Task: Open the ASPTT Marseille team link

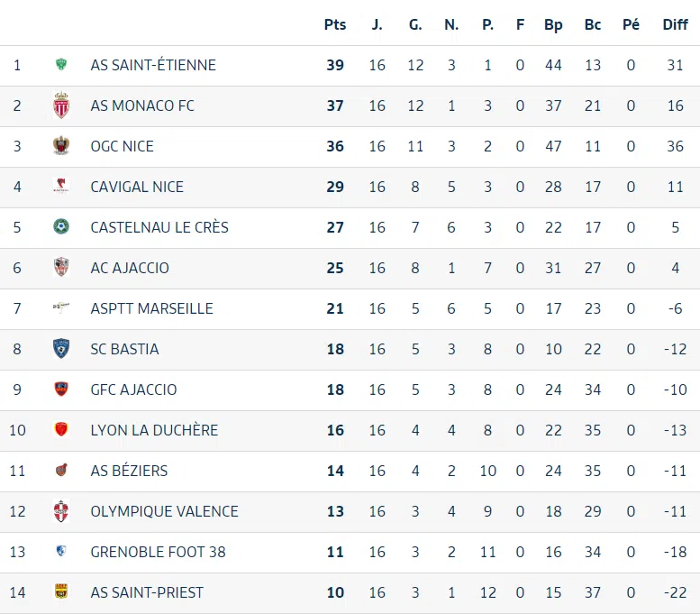Action: point(151,308)
